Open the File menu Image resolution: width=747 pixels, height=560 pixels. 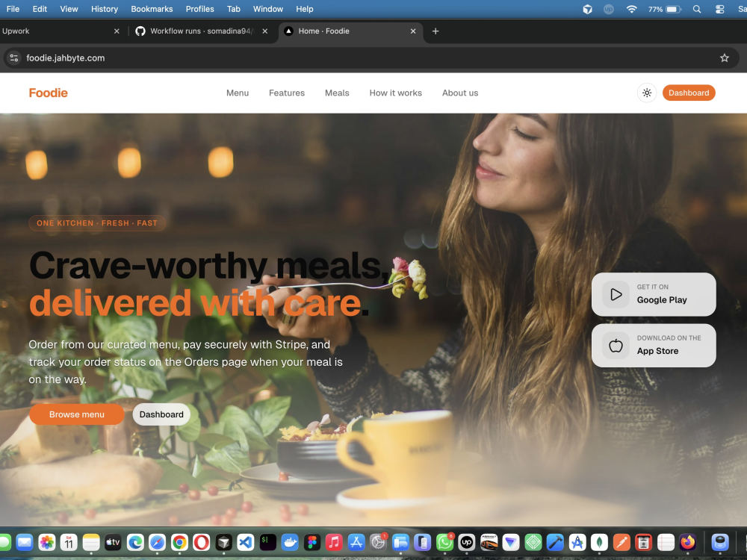pos(13,9)
